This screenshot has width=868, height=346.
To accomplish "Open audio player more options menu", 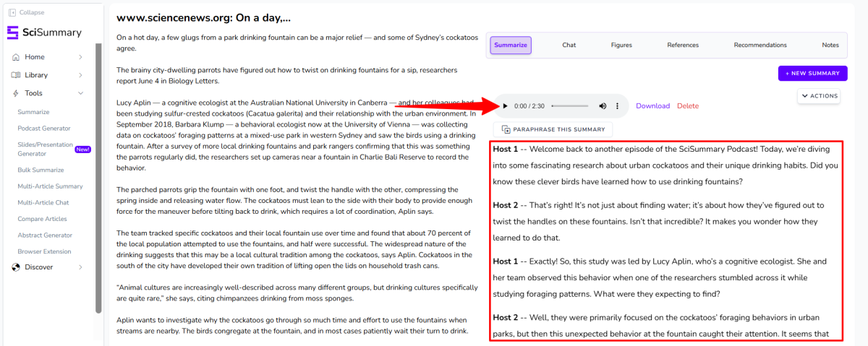I will (x=617, y=106).
